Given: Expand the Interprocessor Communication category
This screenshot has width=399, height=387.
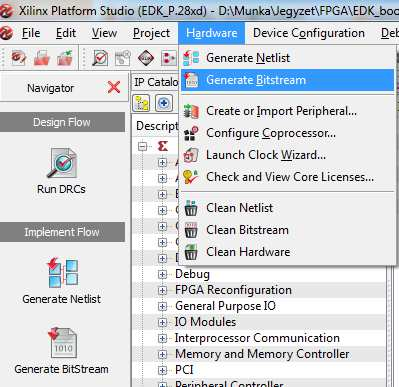Looking at the screenshot, I should click(162, 338).
